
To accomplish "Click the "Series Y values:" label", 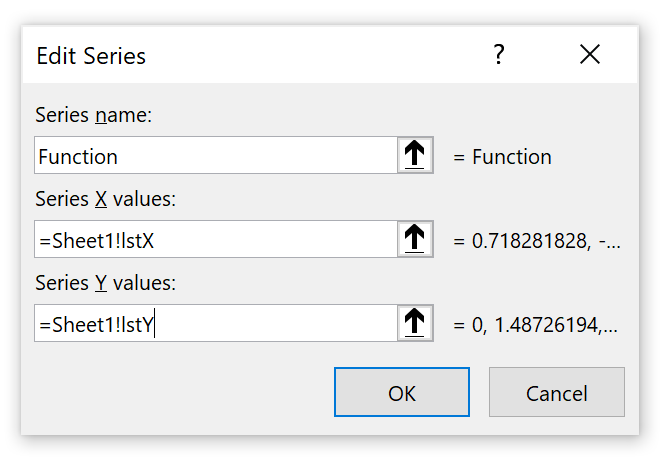I will coord(105,283).
